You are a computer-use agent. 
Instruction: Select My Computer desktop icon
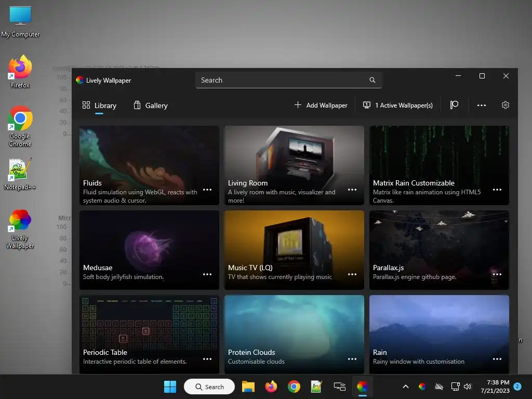[20, 22]
